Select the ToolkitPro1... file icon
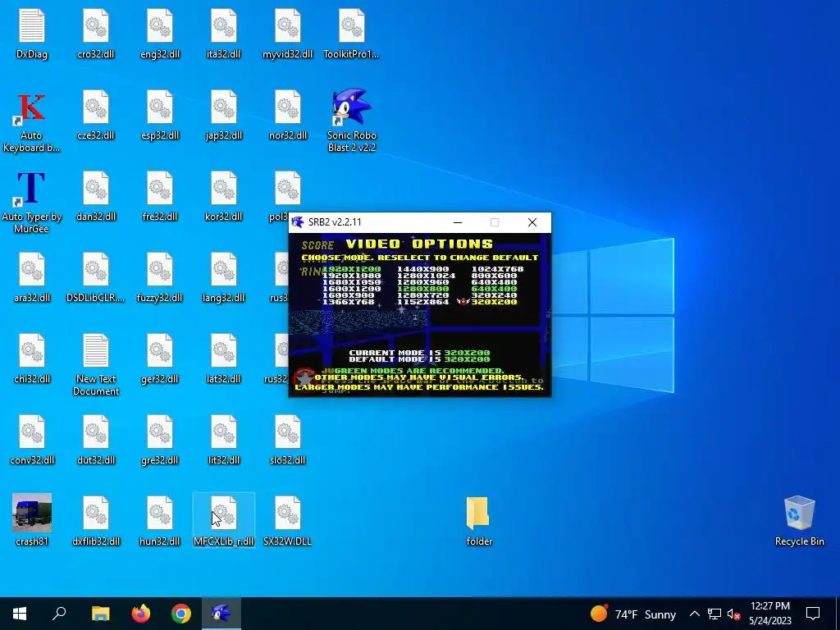Image resolution: width=840 pixels, height=630 pixels. point(351,25)
